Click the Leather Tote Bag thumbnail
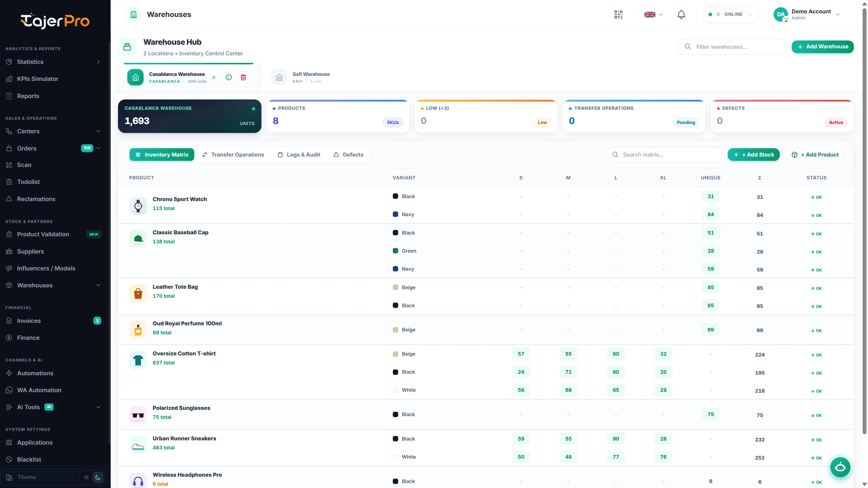Image resolution: width=868 pixels, height=488 pixels. [x=138, y=293]
